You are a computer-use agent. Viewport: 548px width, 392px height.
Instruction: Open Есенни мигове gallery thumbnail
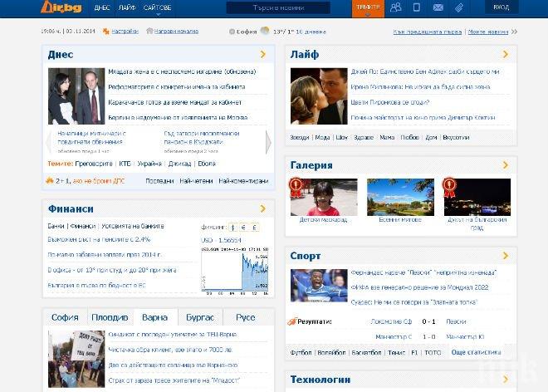pos(400,197)
